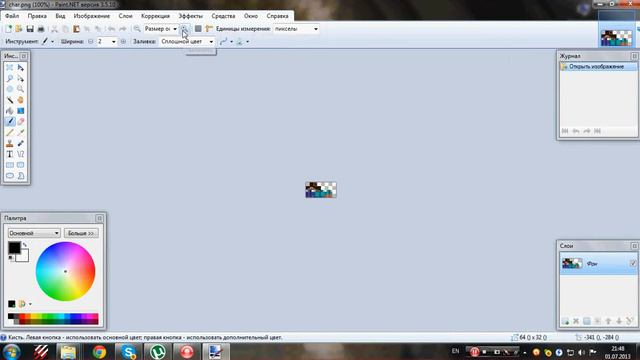Select the Pencil tool
The image size is (640, 360).
point(10,132)
